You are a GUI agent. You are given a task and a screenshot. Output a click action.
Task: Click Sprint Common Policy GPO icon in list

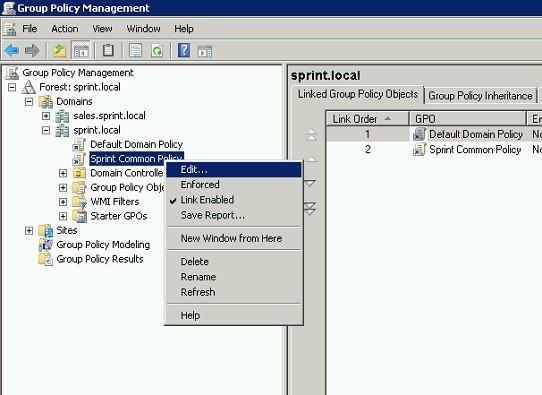pyautogui.click(x=420, y=150)
